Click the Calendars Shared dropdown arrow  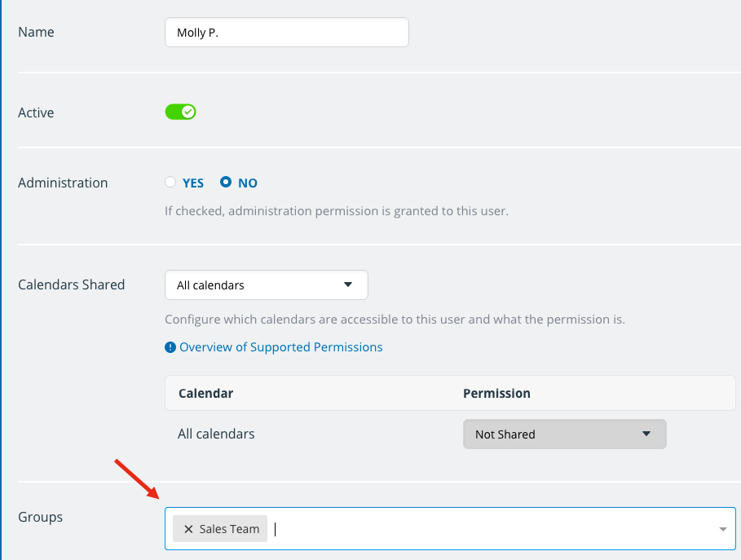348,284
